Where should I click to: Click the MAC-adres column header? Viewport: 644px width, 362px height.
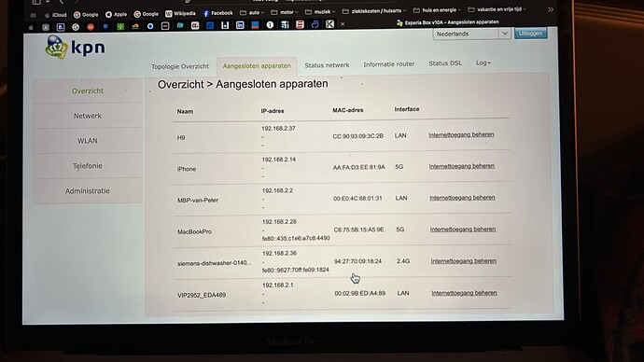point(347,110)
